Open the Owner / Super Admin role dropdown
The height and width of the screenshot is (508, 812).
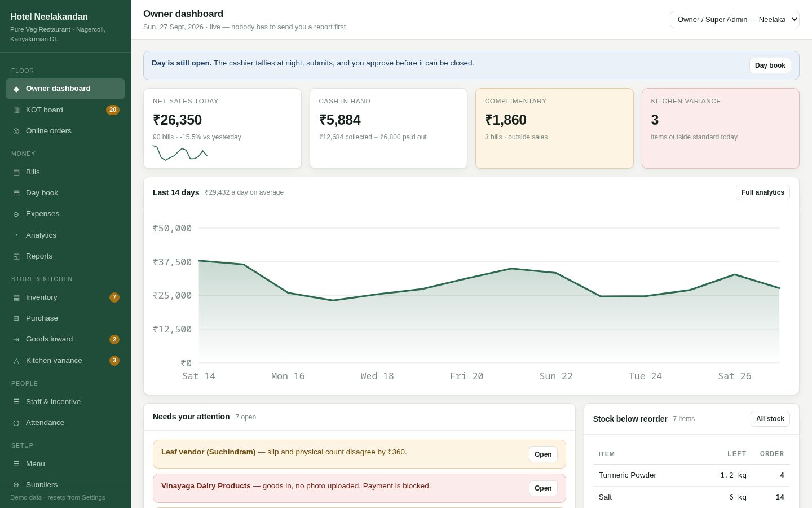[x=734, y=19]
